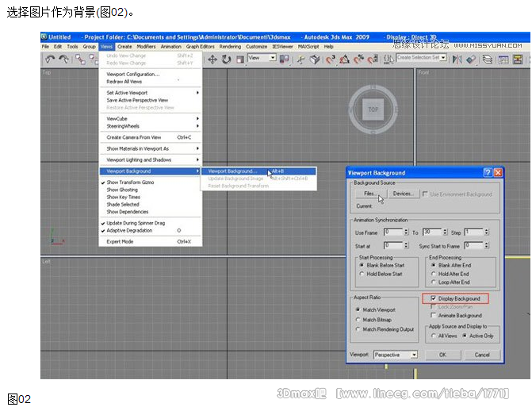The width and height of the screenshot is (532, 407).
Task: Choose Match Viewport aspect ratio
Action: tap(358, 309)
